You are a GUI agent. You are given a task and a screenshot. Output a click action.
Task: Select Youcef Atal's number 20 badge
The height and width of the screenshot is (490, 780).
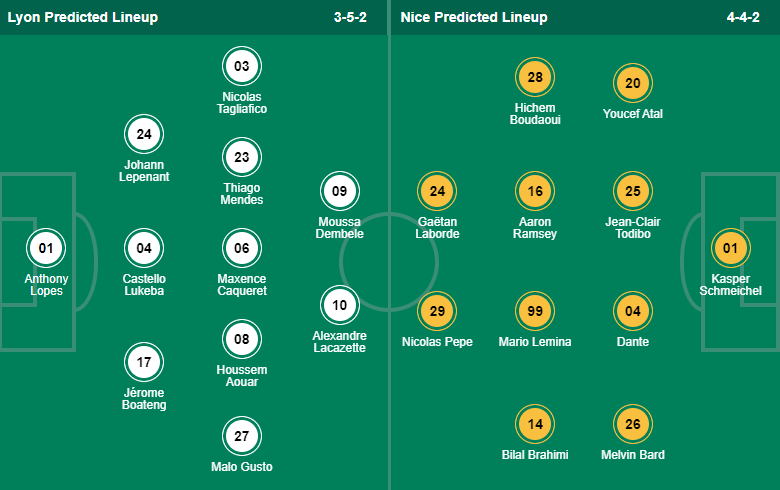pos(633,84)
